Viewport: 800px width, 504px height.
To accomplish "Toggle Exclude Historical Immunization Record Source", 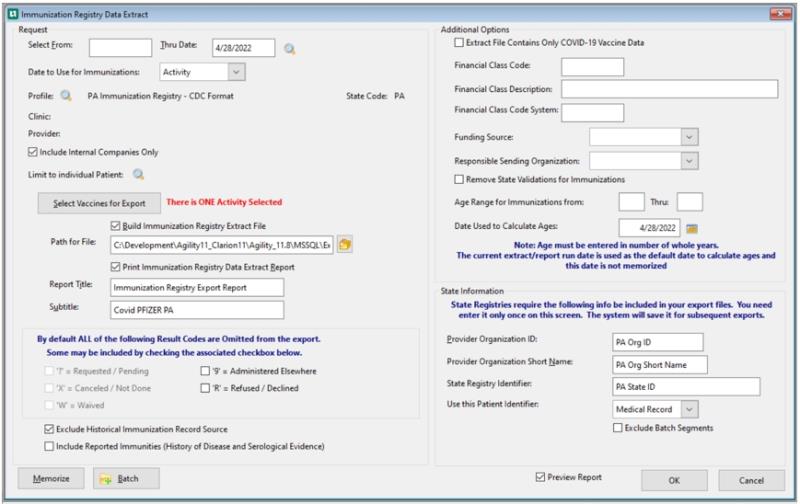I will pyautogui.click(x=49, y=429).
